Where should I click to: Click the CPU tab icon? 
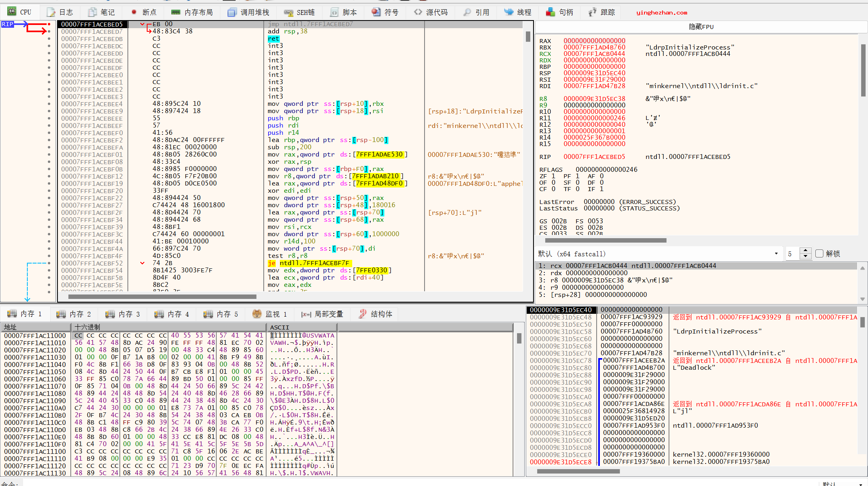(x=12, y=12)
